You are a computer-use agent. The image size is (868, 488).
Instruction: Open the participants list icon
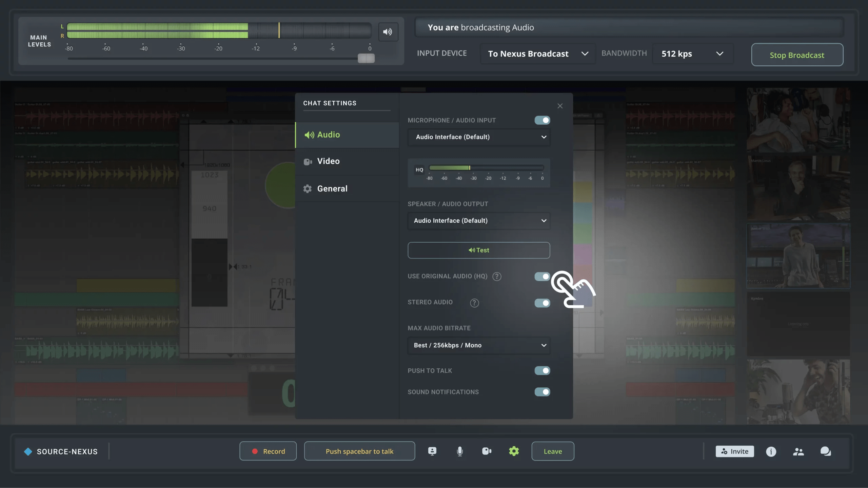point(799,451)
